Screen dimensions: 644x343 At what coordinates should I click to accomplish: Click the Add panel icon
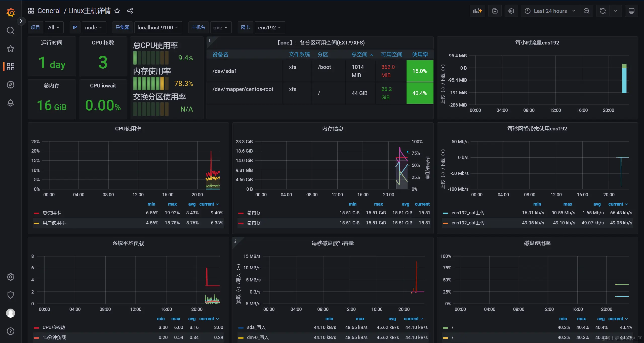click(x=477, y=11)
